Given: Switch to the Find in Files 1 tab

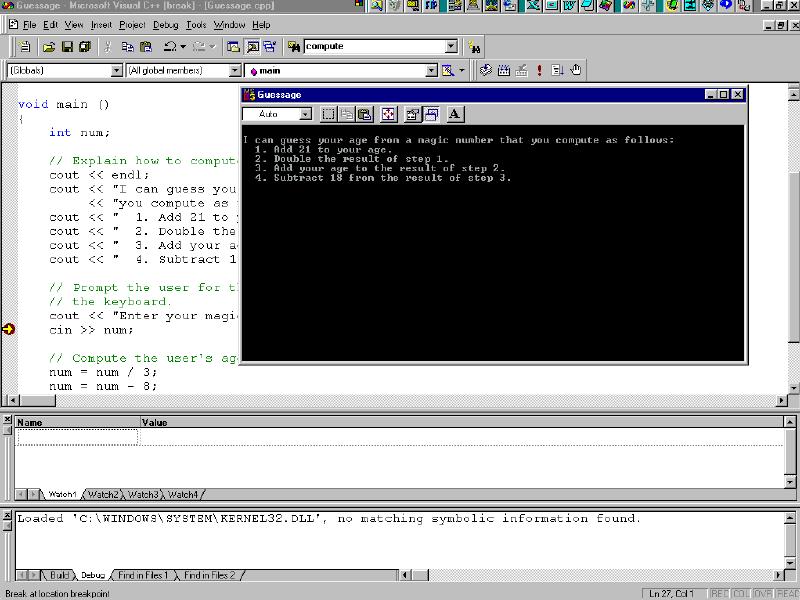Looking at the screenshot, I should pyautogui.click(x=143, y=576).
